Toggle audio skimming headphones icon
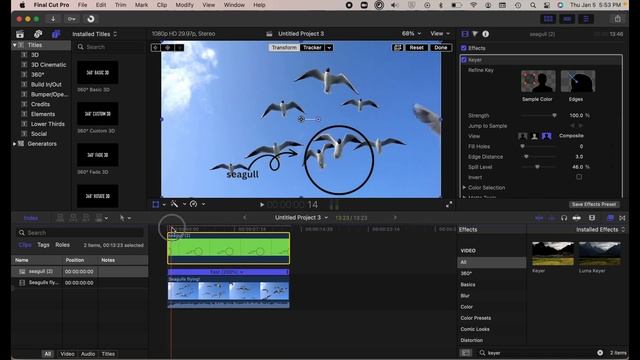 tap(564, 218)
